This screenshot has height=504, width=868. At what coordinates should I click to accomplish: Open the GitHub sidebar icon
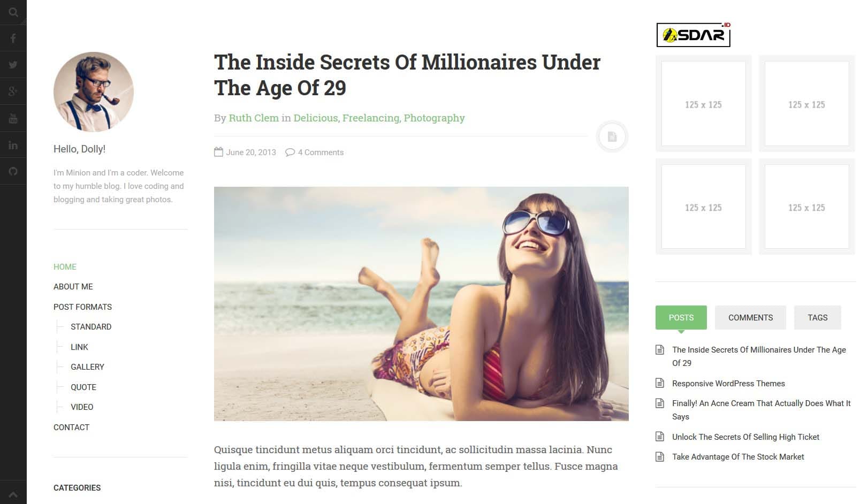pyautogui.click(x=13, y=171)
